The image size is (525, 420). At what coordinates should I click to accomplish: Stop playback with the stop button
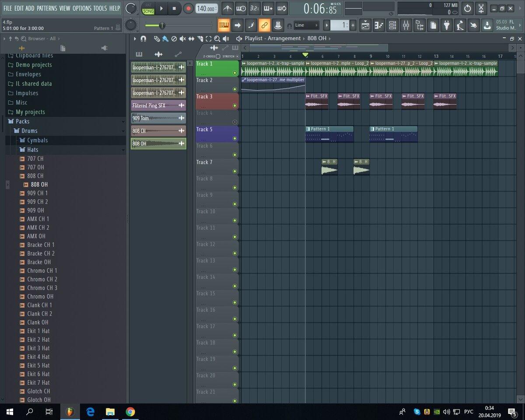[x=174, y=8]
